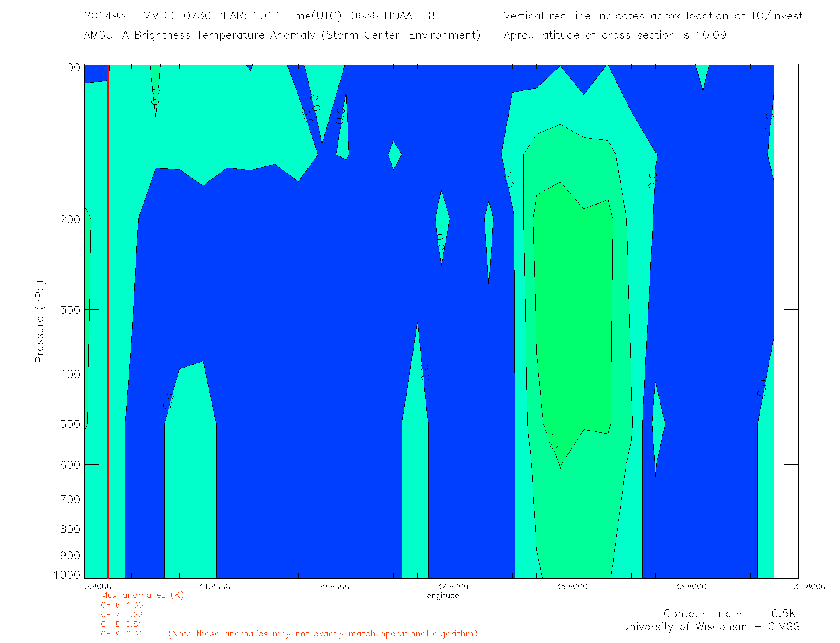Click the 43.8000 longitude tick label

point(96,587)
